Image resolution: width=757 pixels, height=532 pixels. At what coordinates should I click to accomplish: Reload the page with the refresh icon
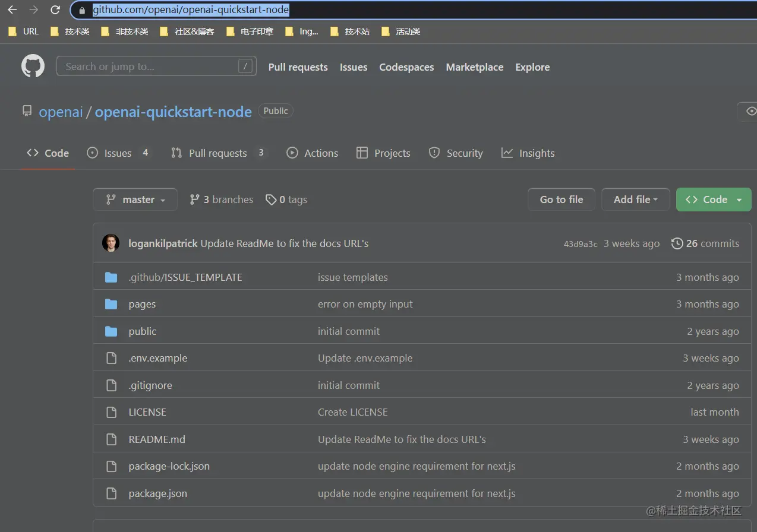point(55,9)
